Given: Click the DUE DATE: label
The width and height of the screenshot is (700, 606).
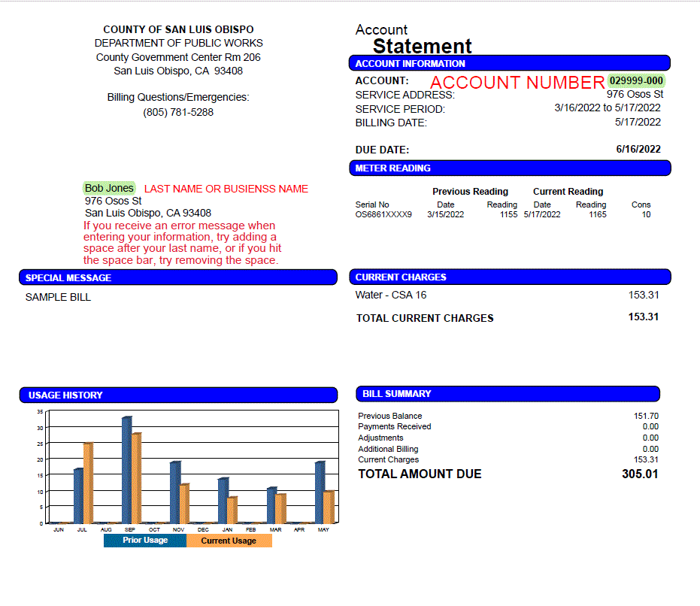Looking at the screenshot, I should point(382,150).
